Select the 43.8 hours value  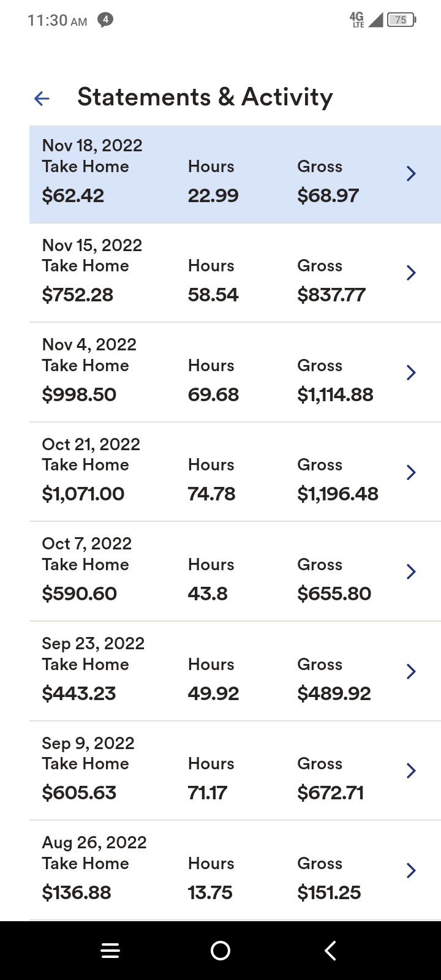(208, 594)
